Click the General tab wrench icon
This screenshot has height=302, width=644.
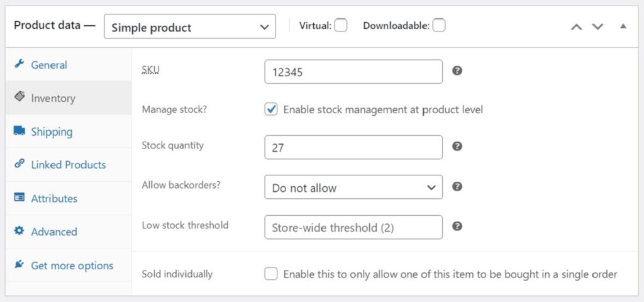coord(19,64)
